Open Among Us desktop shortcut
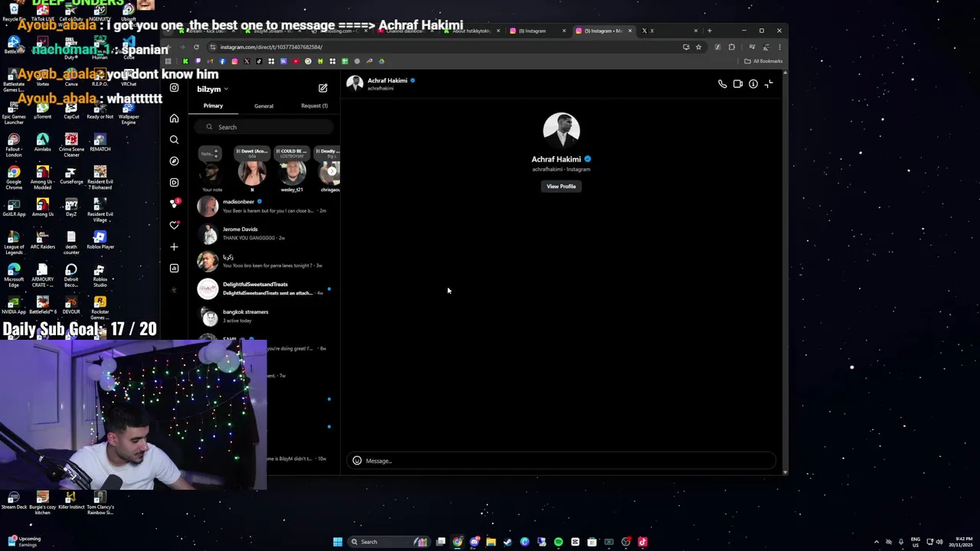The height and width of the screenshot is (551, 980). click(x=43, y=207)
